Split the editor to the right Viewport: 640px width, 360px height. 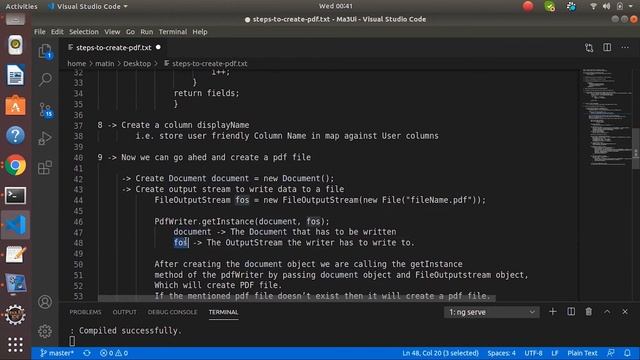(607, 47)
